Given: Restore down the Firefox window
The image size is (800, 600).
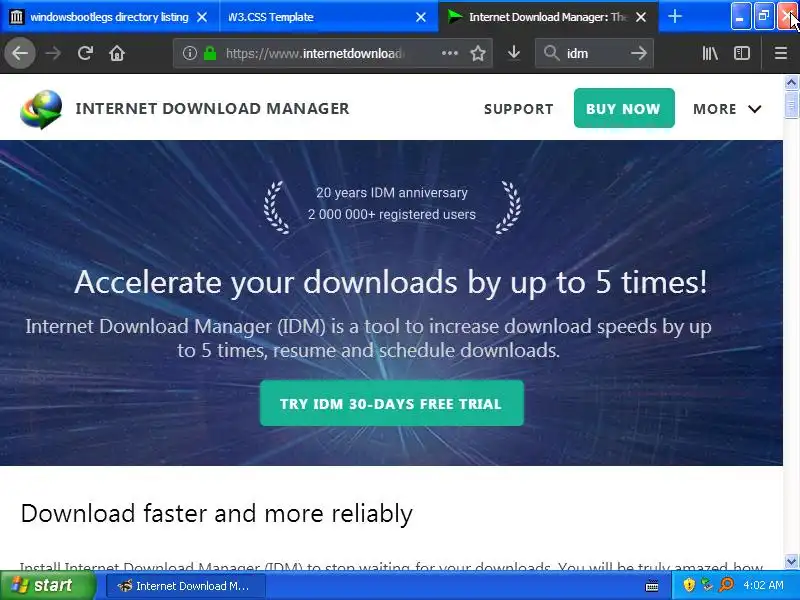Looking at the screenshot, I should point(764,17).
